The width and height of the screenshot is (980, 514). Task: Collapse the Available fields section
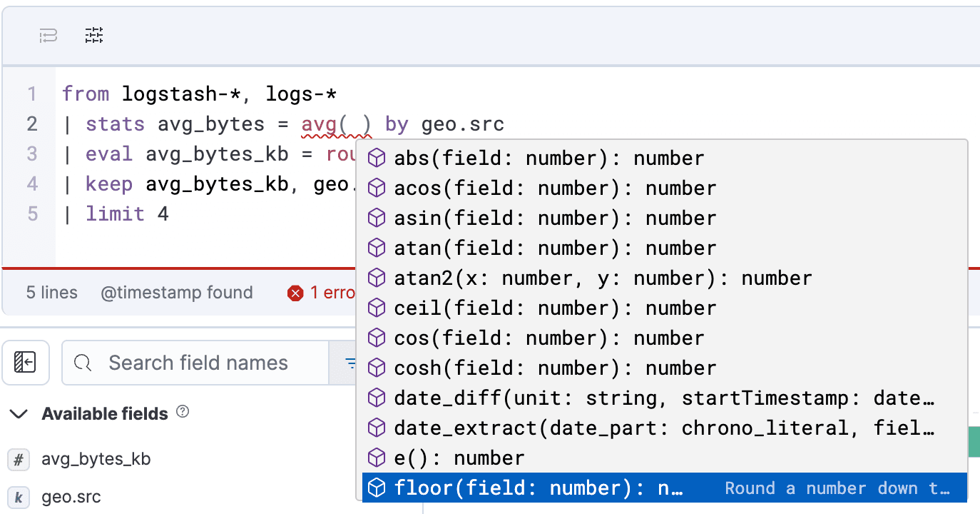(x=18, y=413)
